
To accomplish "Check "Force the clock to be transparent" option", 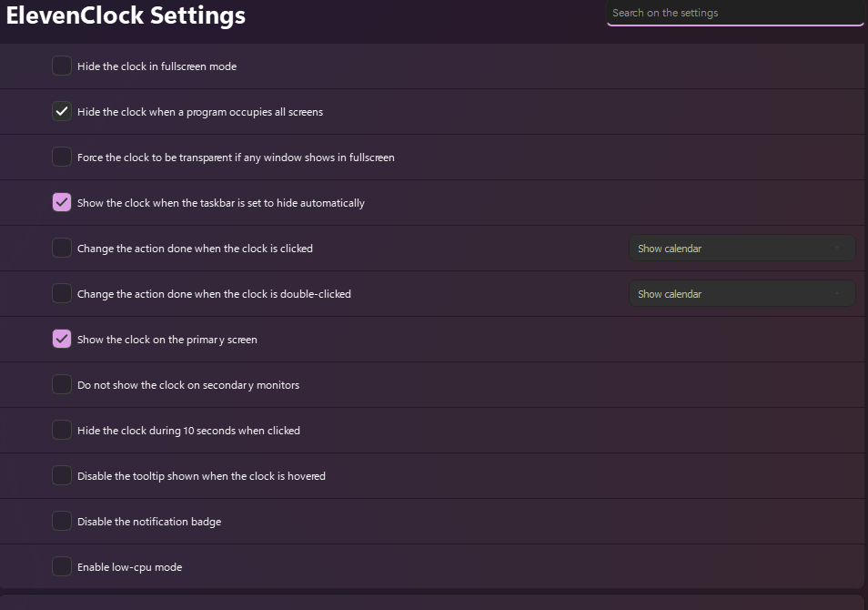I will (x=61, y=157).
